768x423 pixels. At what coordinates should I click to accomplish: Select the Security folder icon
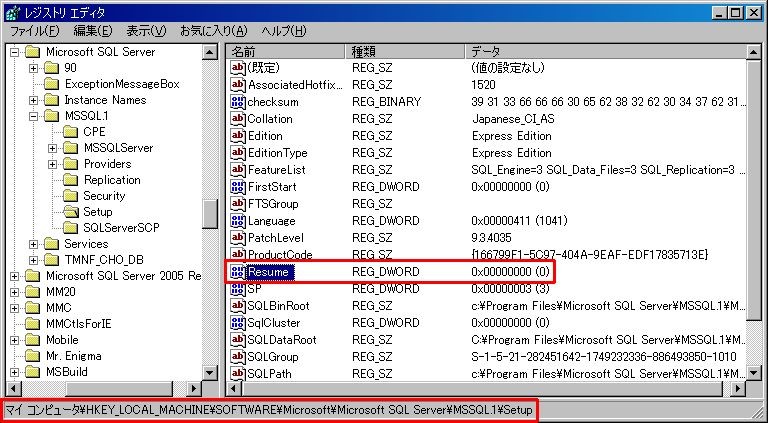coord(71,196)
